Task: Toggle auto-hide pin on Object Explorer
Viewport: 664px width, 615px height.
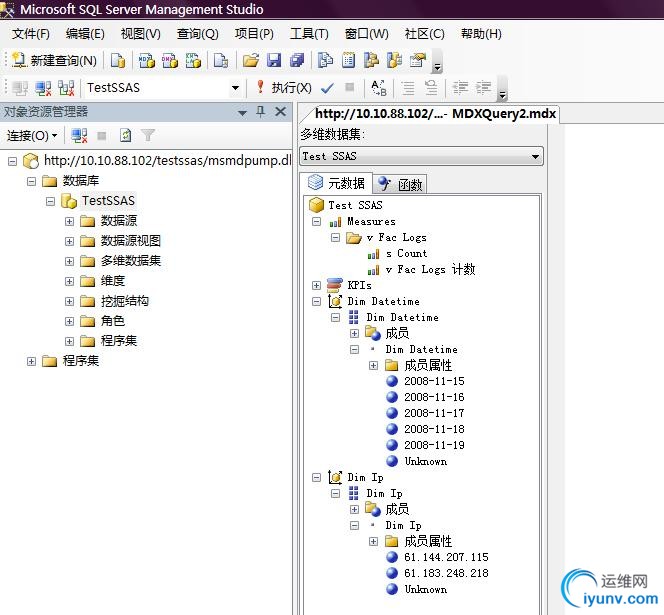Action: tap(260, 112)
